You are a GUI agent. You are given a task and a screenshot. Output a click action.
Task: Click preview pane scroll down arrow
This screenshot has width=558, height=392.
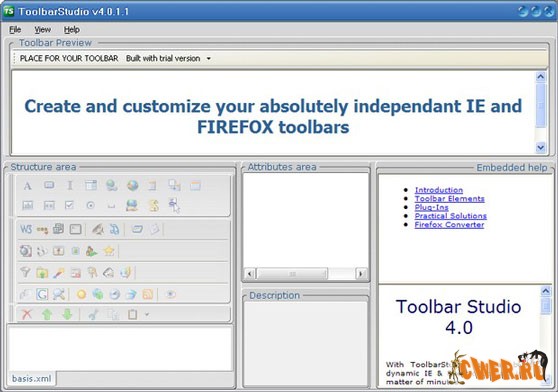click(x=541, y=147)
